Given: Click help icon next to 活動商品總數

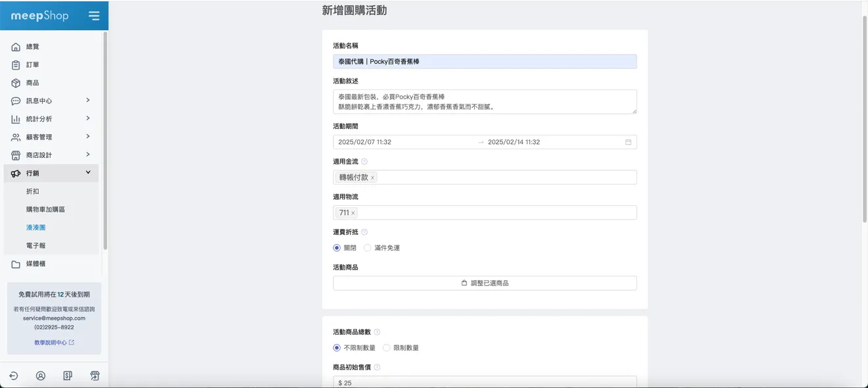Looking at the screenshot, I should click(x=377, y=332).
